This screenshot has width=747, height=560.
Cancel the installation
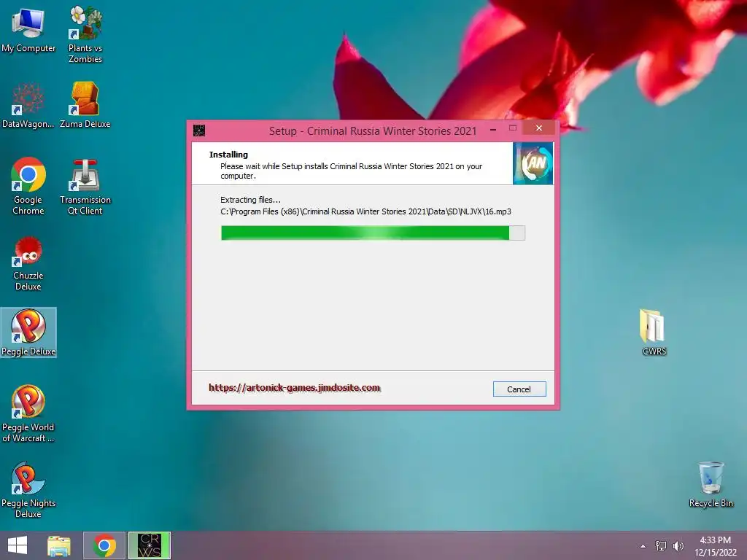coord(519,389)
